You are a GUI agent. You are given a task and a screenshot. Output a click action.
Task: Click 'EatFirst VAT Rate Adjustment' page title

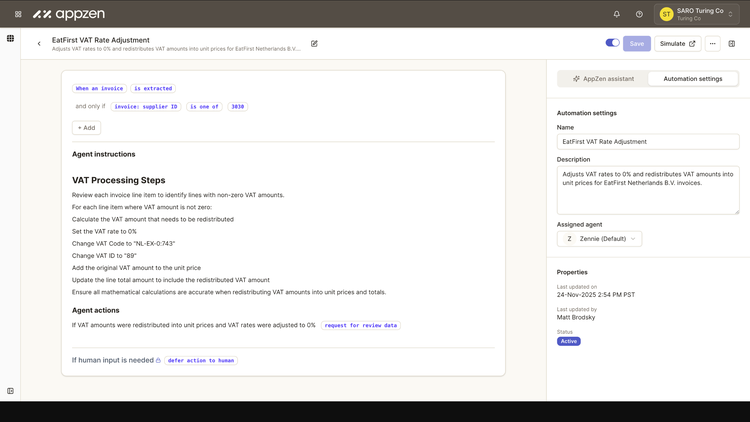(x=100, y=40)
